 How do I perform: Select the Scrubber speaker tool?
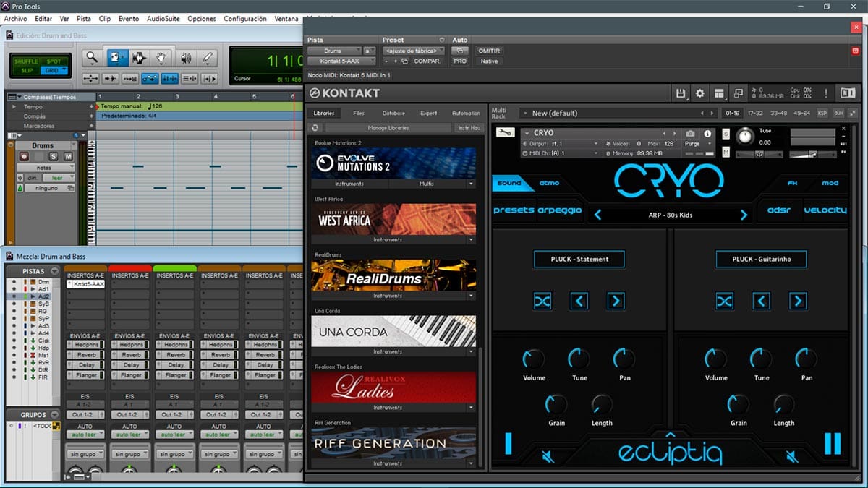185,58
